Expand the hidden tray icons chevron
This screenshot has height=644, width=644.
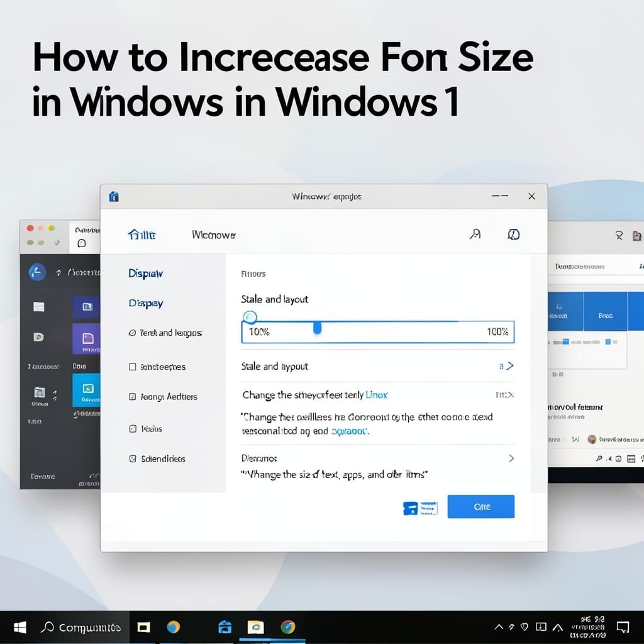499,627
